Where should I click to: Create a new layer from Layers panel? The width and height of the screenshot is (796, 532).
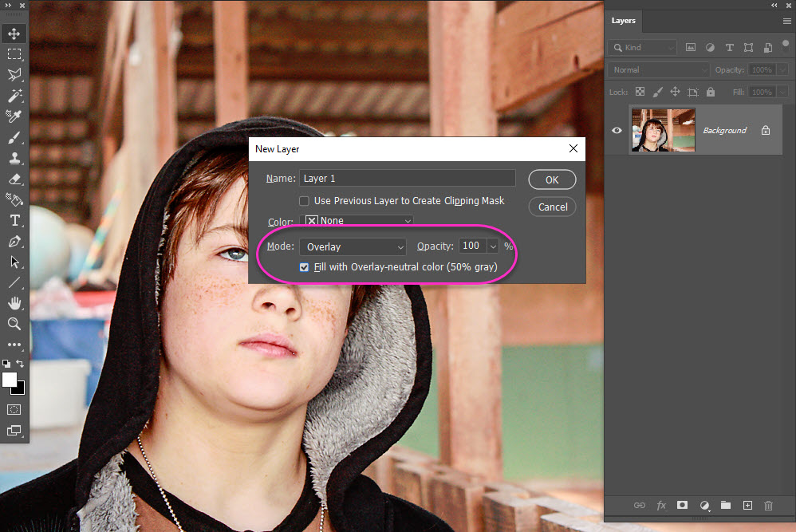click(x=748, y=505)
